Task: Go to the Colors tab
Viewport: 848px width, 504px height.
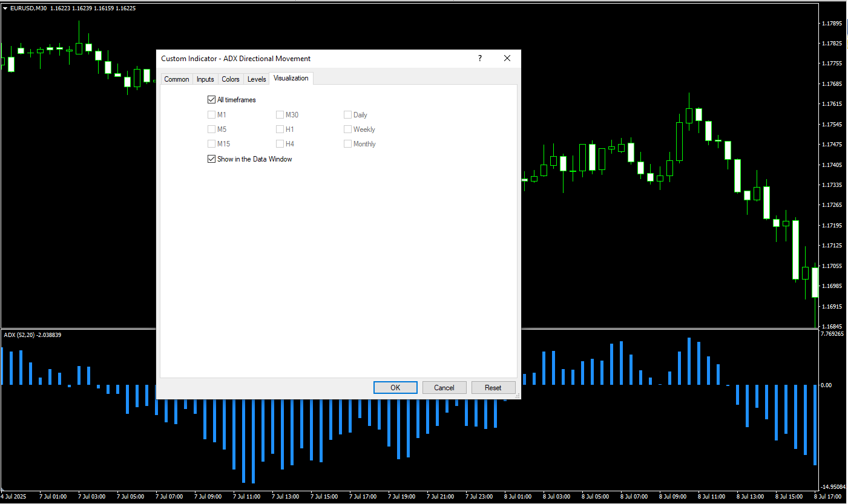Action: tap(231, 79)
